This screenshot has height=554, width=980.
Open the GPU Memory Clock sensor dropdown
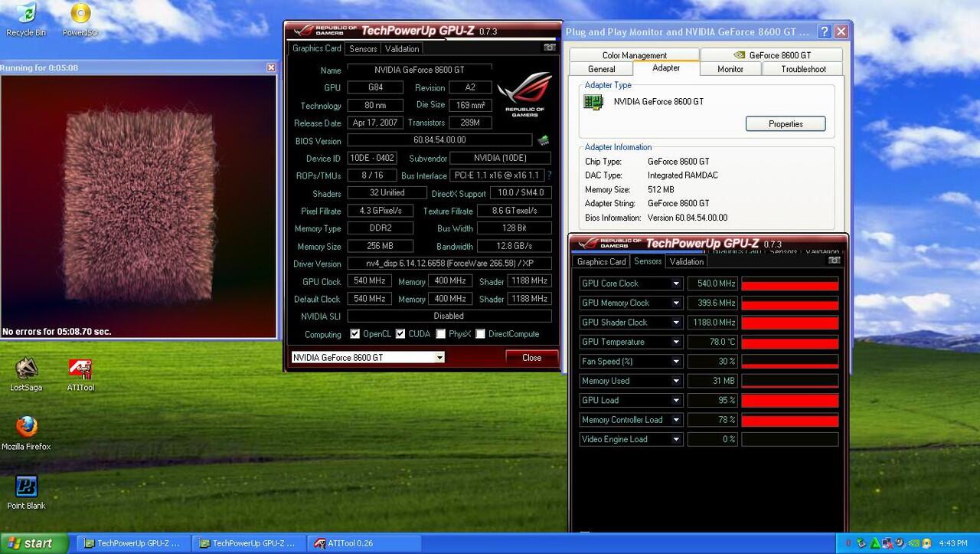coord(676,303)
